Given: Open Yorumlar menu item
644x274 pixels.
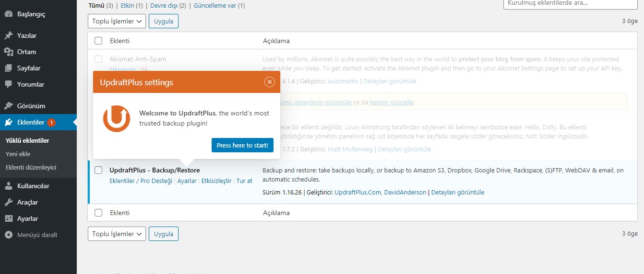Looking at the screenshot, I should pos(38,84).
